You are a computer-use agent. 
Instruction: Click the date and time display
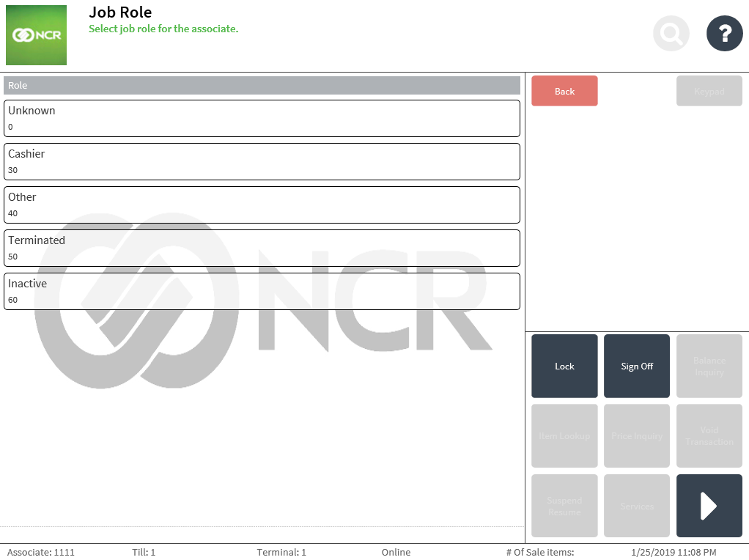tap(674, 552)
